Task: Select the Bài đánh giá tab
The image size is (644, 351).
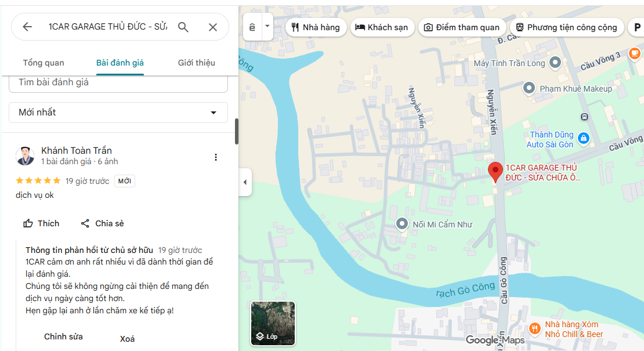Action: (120, 63)
